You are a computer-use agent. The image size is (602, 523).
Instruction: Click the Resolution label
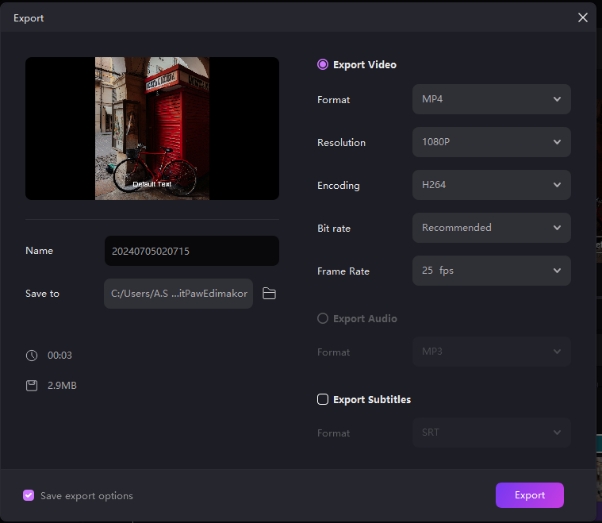point(341,142)
